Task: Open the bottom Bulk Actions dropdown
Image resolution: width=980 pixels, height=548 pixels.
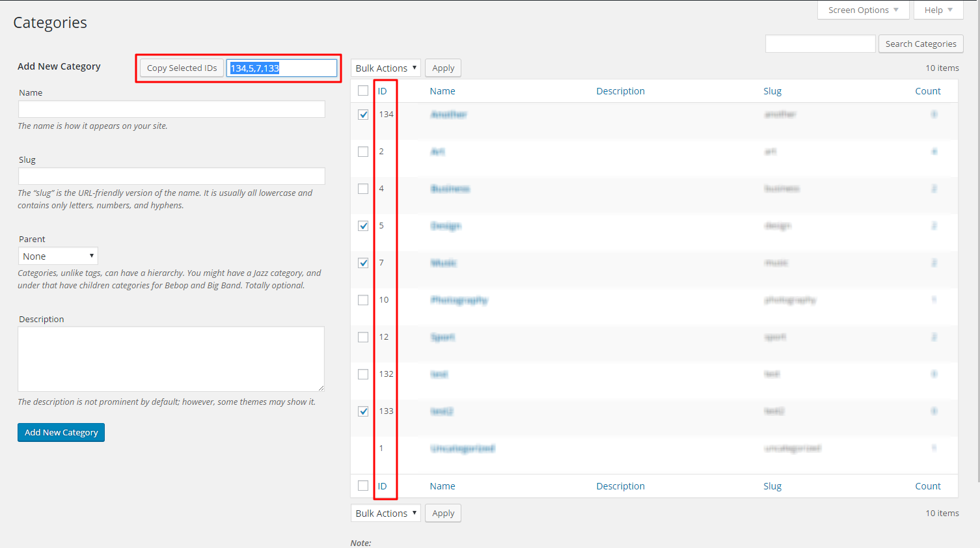Action: (x=386, y=514)
